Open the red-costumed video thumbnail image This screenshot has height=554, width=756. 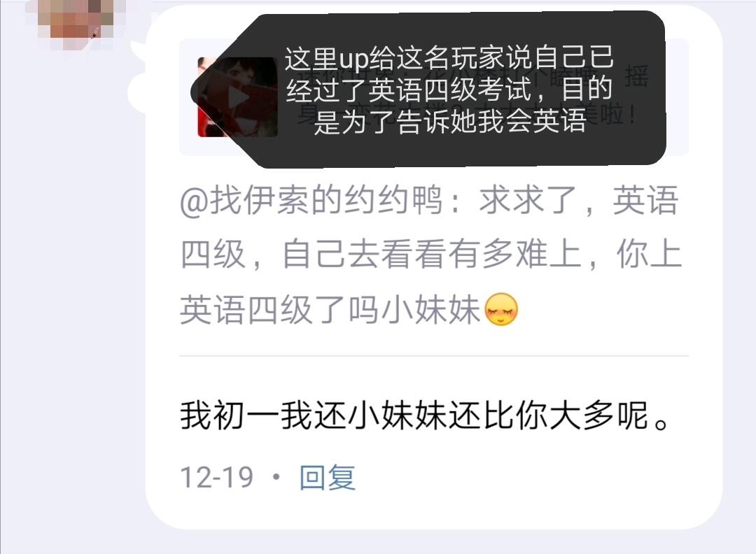coord(237,97)
